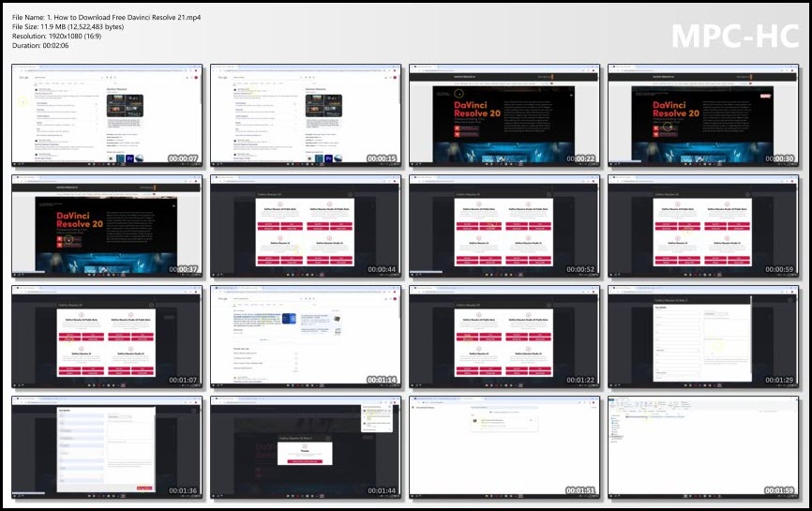The width and height of the screenshot is (812, 511).
Task: Choose the registration form frame at 00:01:29
Action: tap(703, 337)
